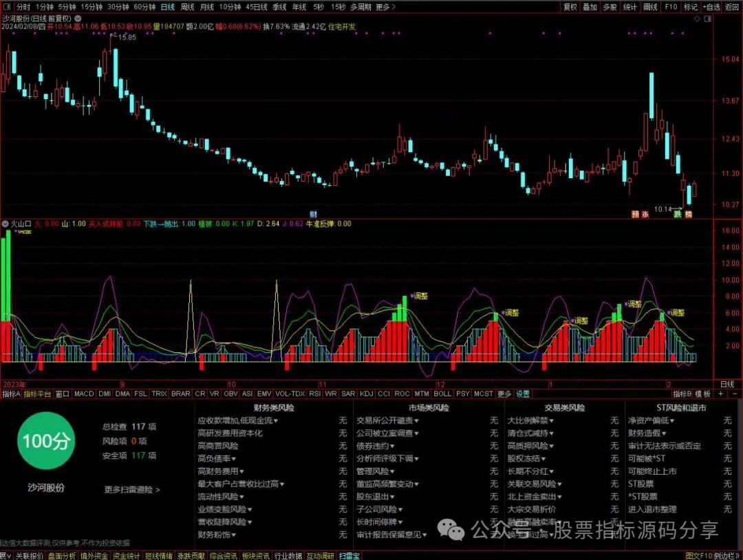Add stock via +自选 button
743x560 pixels.
(x=712, y=7)
